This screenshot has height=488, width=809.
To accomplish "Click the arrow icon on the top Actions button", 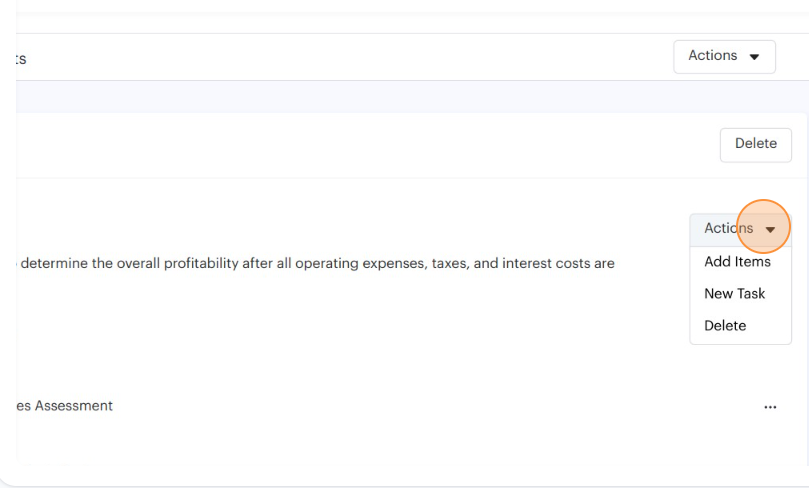I will 755,57.
